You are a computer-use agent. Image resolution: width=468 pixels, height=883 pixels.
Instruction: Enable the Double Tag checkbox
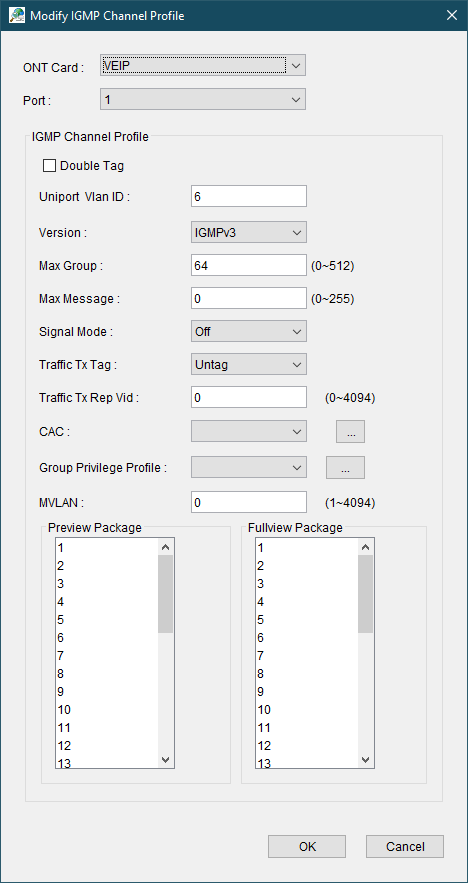tap(50, 166)
